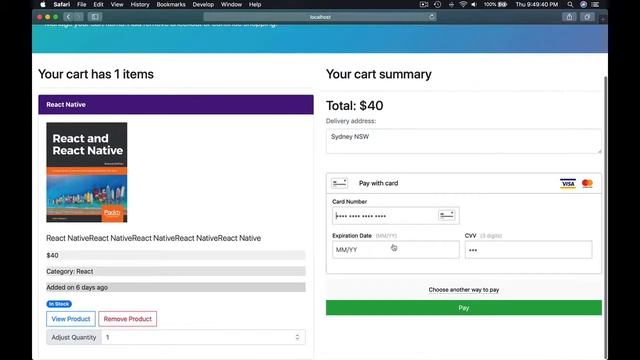The width and height of the screenshot is (640, 360).
Task: Open Spotlight search in menu bar
Action: click(x=570, y=4)
